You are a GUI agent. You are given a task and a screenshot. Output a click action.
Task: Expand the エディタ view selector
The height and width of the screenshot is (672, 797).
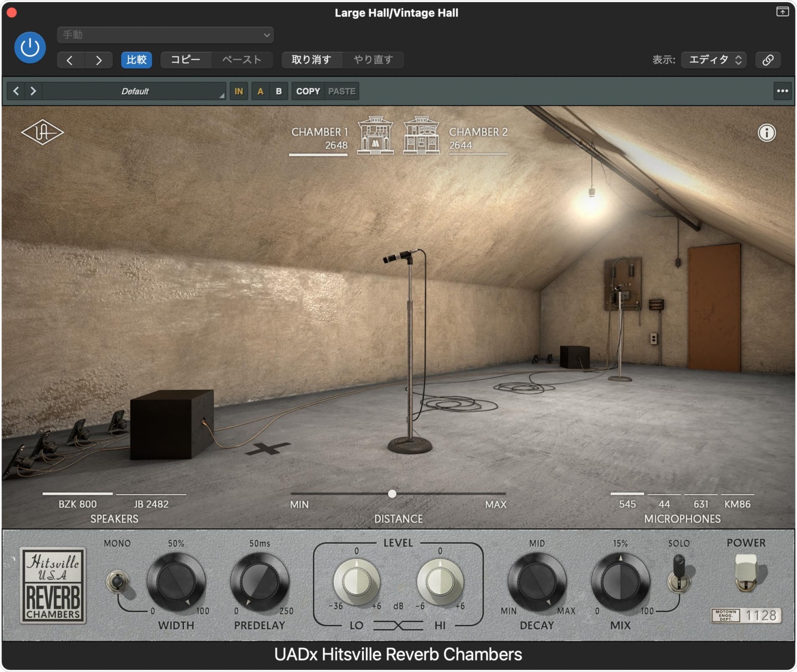coord(714,60)
